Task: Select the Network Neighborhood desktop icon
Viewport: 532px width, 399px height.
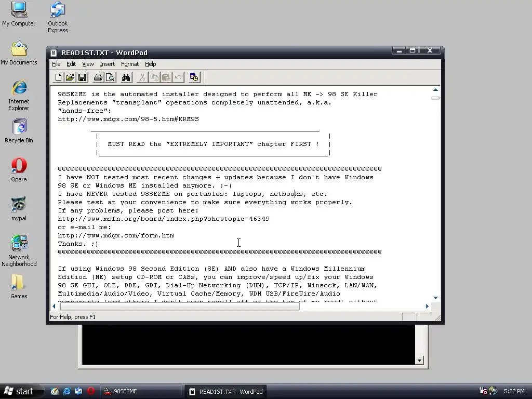Action: pyautogui.click(x=19, y=251)
